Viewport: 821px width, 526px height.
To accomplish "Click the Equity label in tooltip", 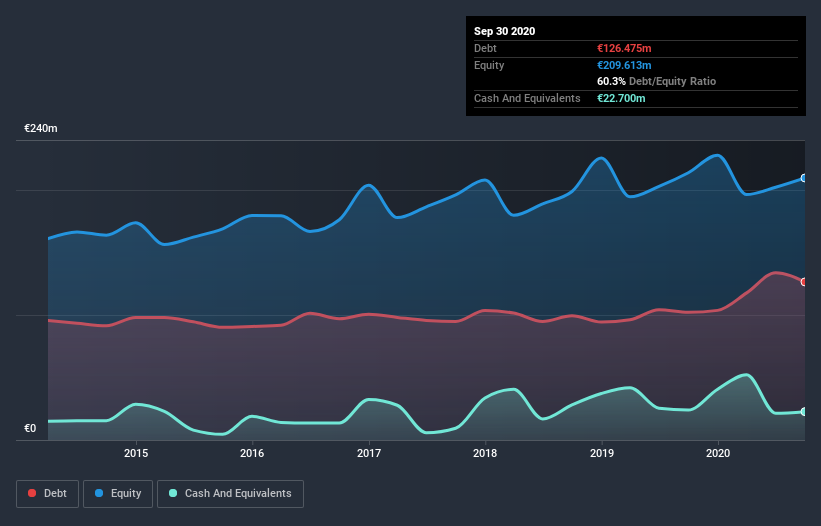I will click(489, 65).
